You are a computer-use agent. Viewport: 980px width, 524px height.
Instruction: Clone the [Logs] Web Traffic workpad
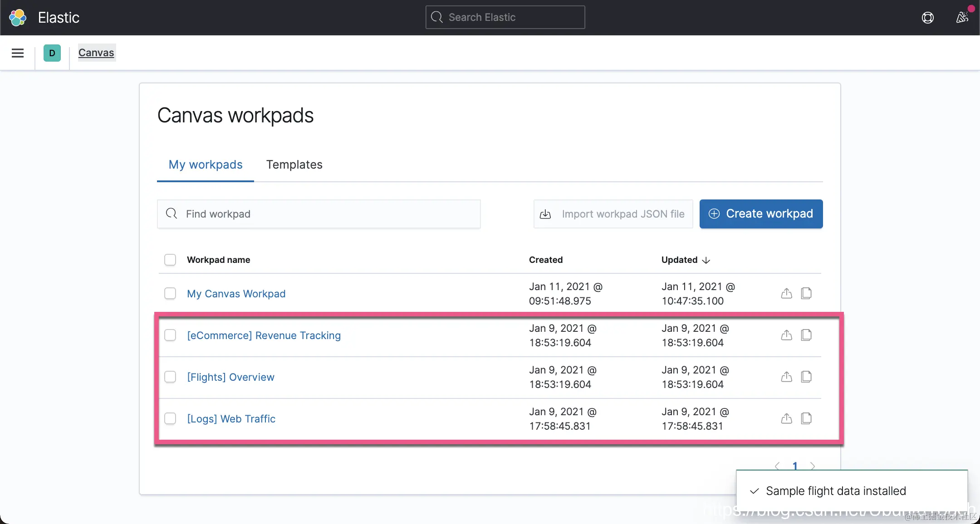click(806, 419)
